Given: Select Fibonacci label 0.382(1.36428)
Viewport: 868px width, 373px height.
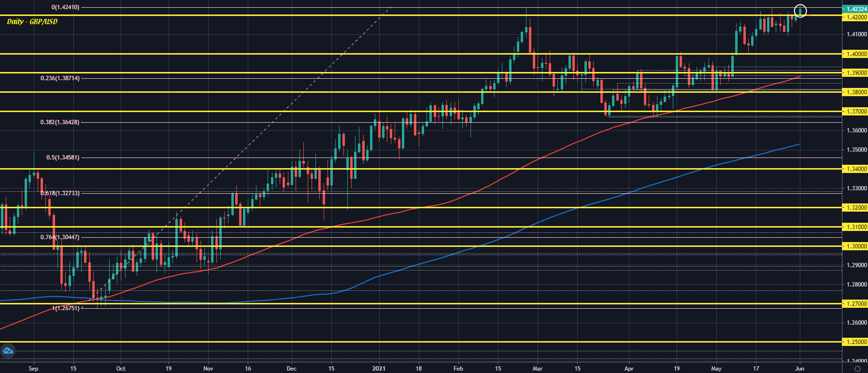Looking at the screenshot, I should point(60,122).
